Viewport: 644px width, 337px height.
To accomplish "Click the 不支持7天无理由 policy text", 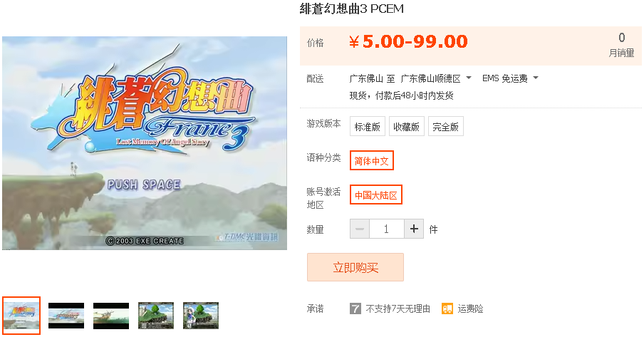I will coord(398,309).
